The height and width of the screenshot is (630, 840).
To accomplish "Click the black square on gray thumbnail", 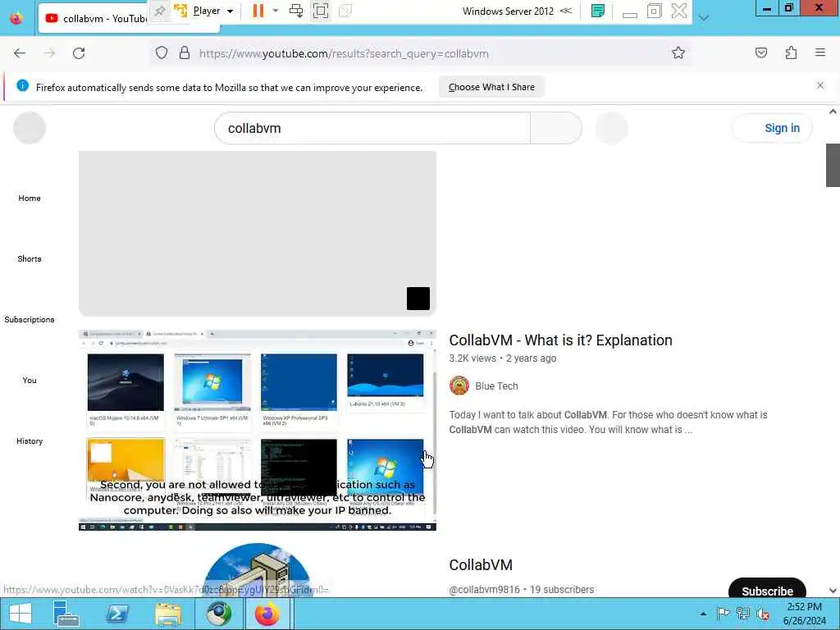I will tap(418, 299).
